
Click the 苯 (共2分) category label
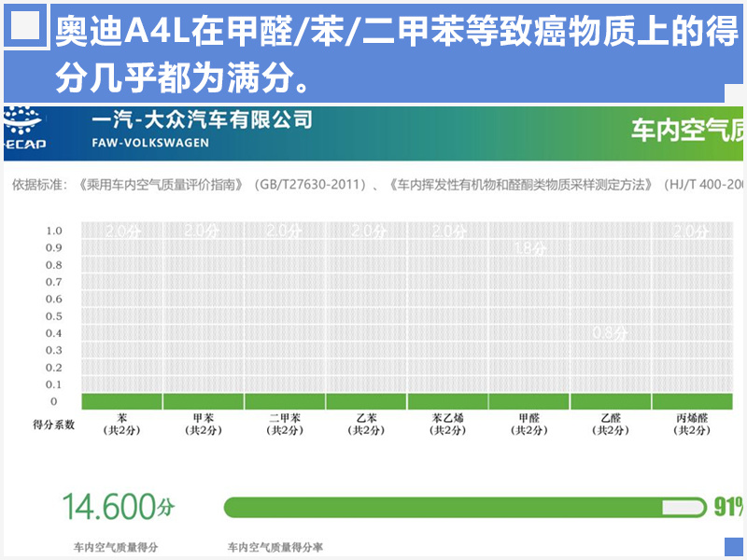pyautogui.click(x=122, y=425)
